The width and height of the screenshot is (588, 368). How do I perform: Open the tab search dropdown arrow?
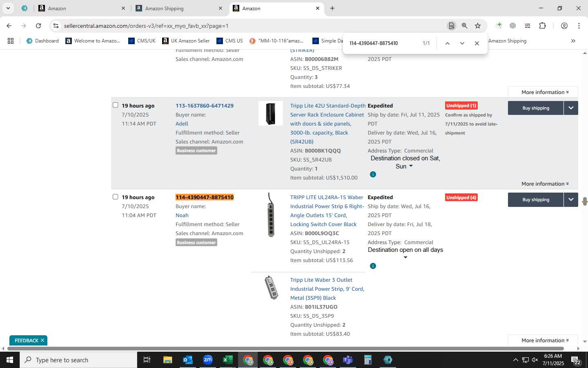click(x=8, y=8)
